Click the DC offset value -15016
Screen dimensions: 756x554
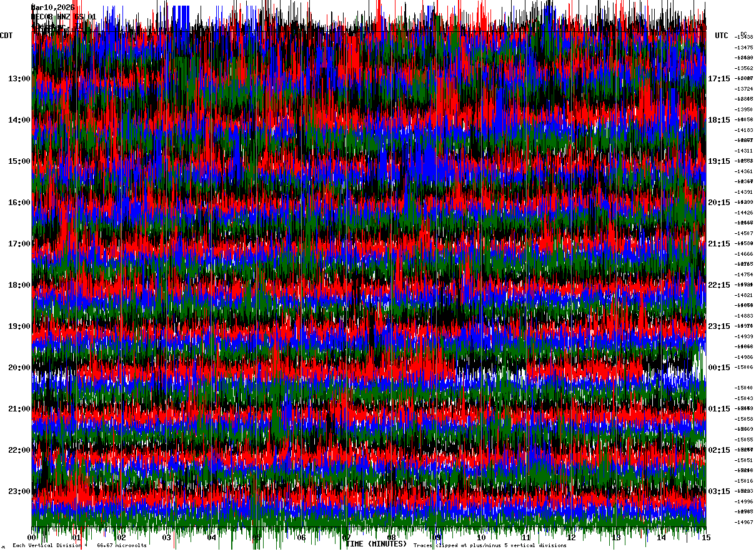tap(744, 481)
